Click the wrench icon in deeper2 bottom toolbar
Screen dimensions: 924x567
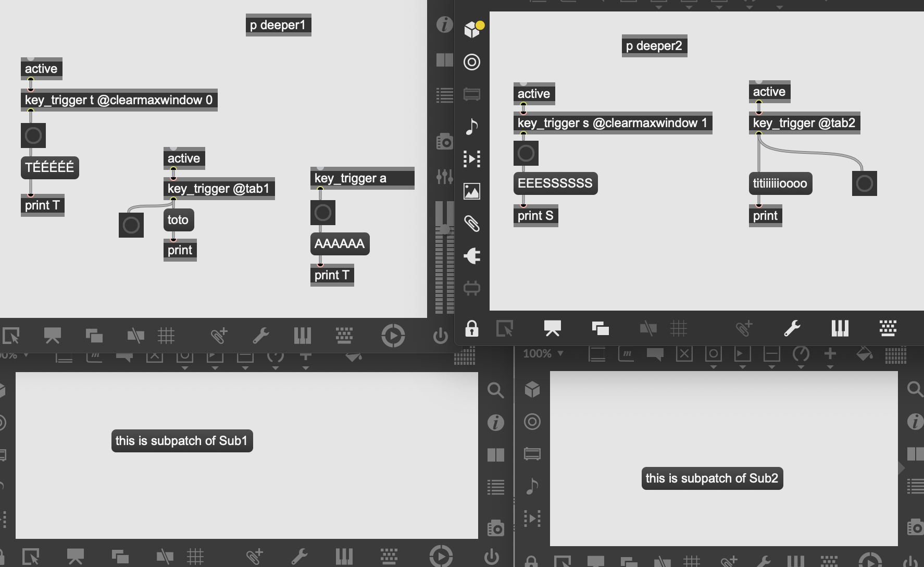click(792, 328)
